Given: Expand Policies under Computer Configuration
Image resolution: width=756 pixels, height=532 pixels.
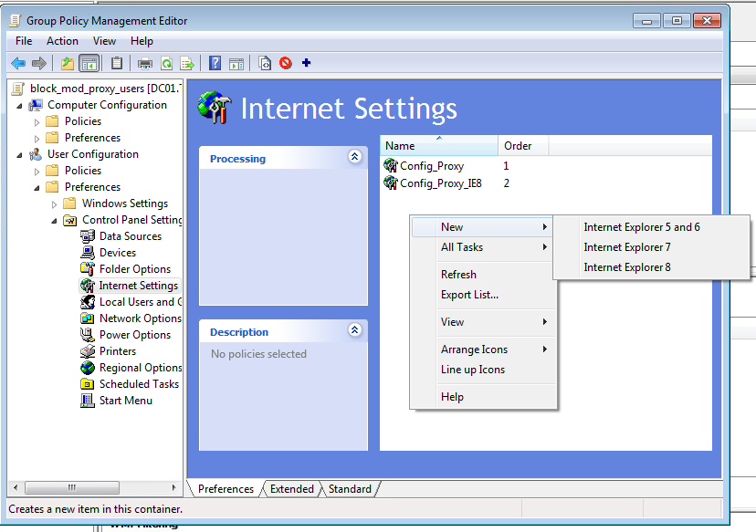Looking at the screenshot, I should 37,122.
